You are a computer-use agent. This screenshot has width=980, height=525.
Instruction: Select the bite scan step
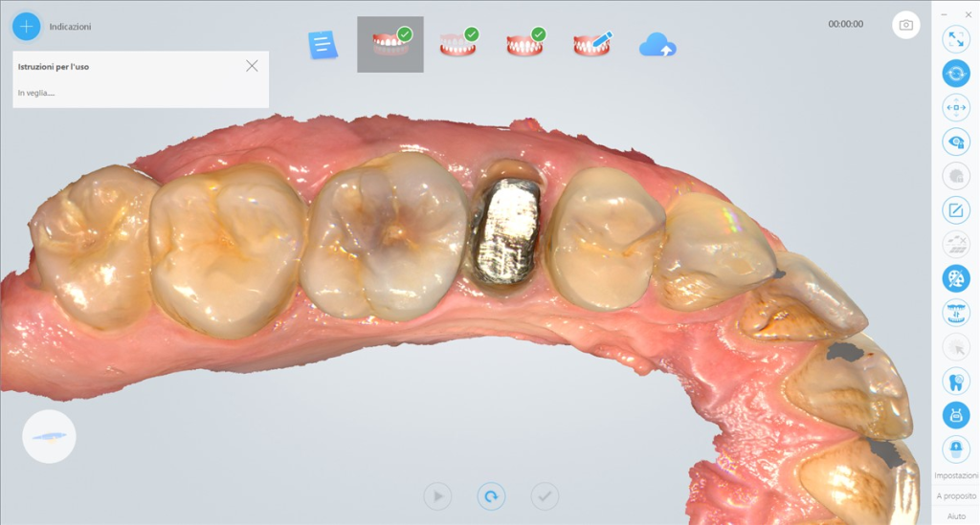click(525, 44)
